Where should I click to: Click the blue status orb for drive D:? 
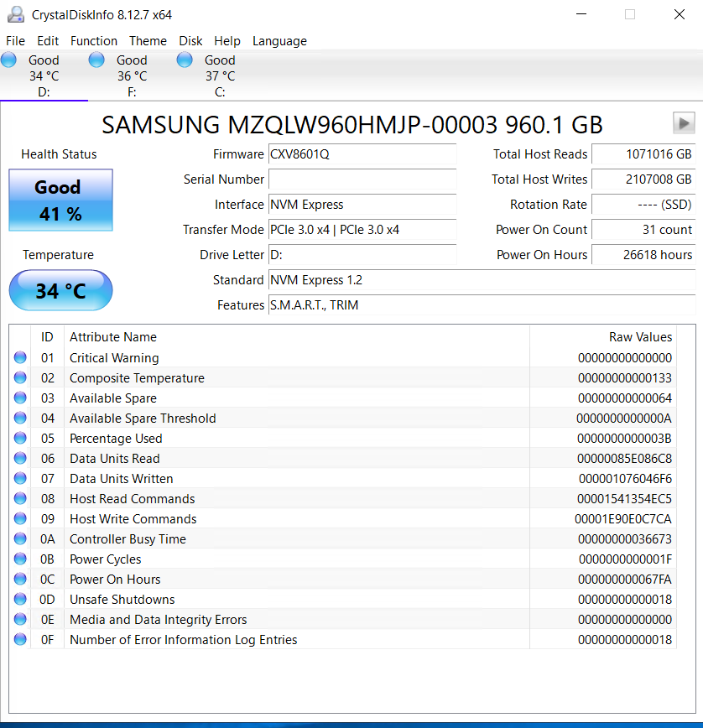[9, 60]
